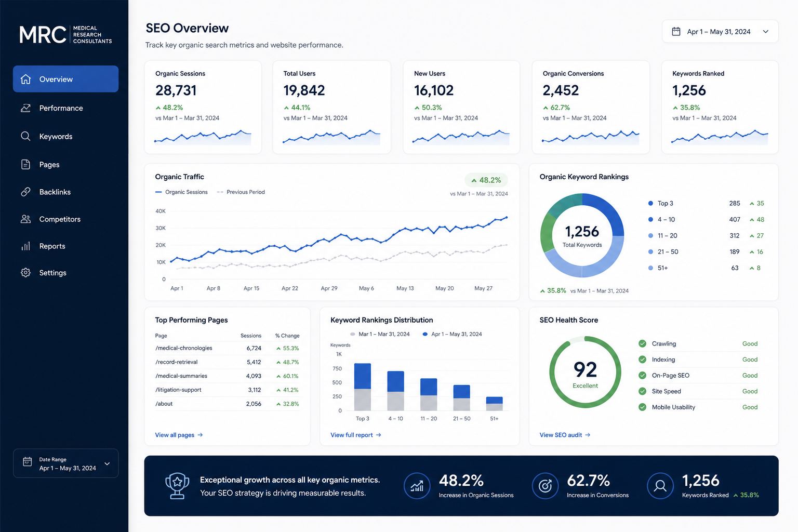Click the Overview home icon
Viewport: 798px width, 532px height.
[25, 79]
